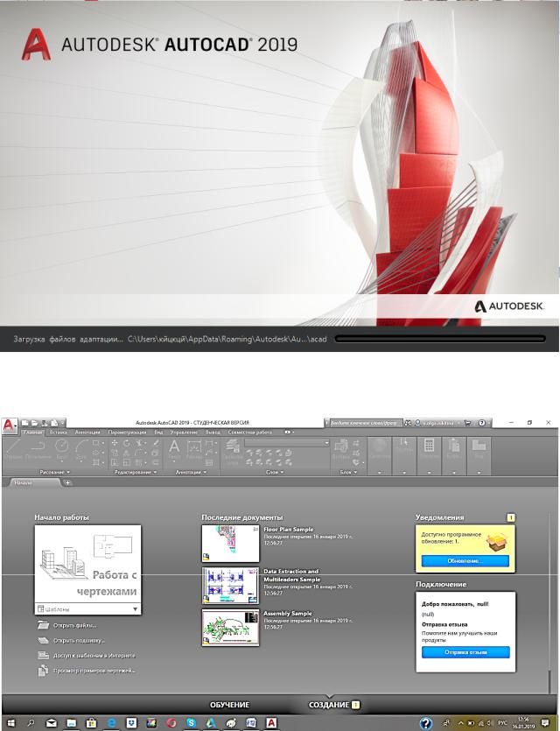Select the Arc (Дуга) tool
The image size is (560, 731).
81,449
